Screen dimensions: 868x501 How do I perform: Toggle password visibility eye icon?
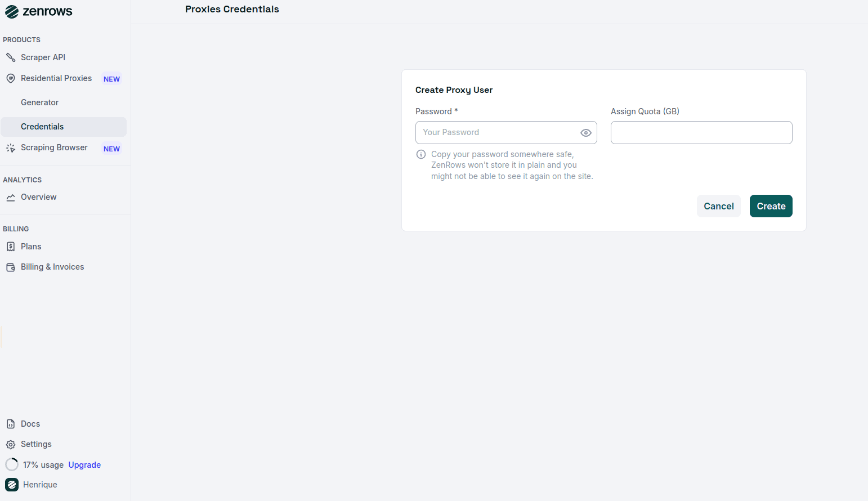(586, 133)
